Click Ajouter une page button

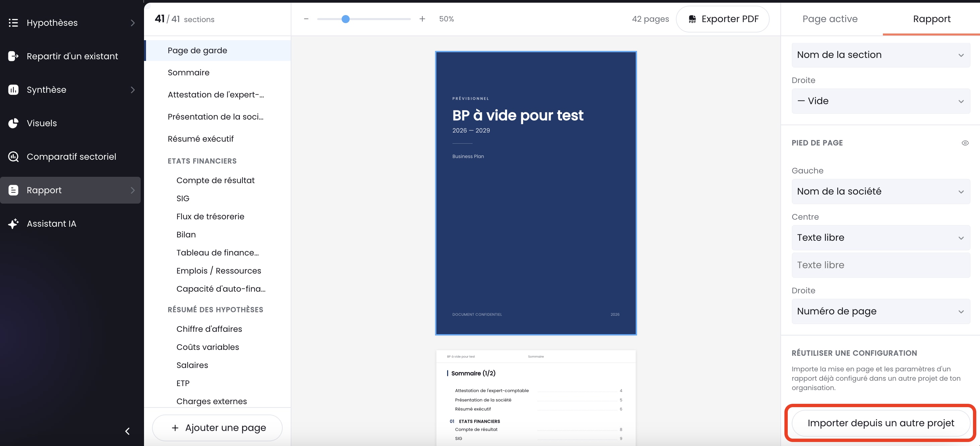click(218, 428)
